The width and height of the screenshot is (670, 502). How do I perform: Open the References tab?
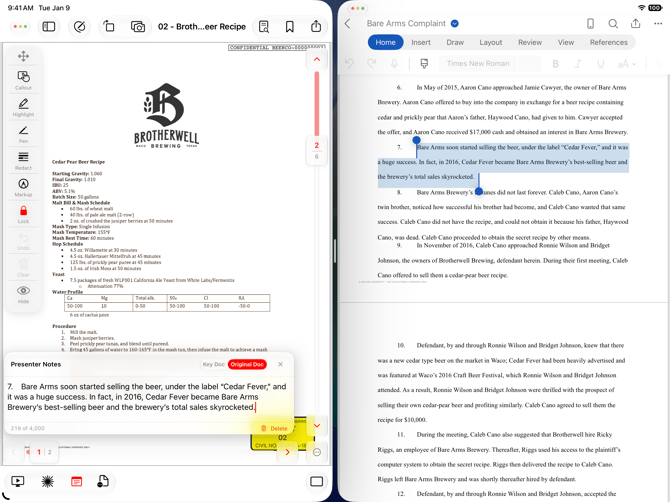608,42
